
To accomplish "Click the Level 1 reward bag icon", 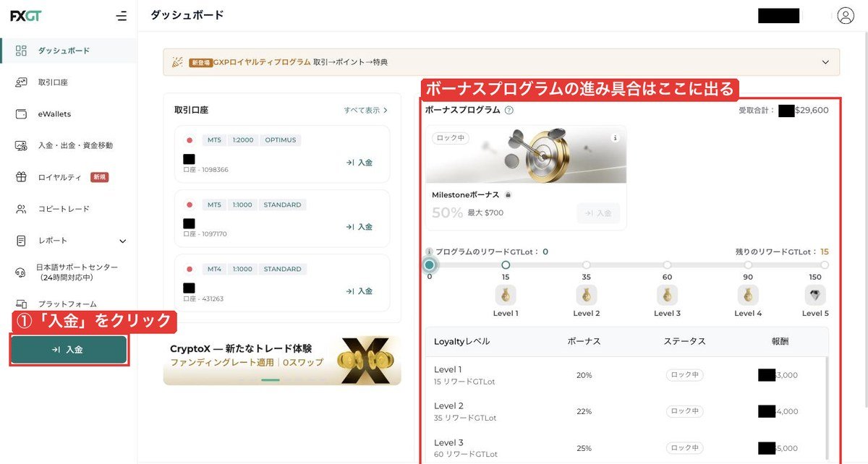I will pyautogui.click(x=506, y=295).
